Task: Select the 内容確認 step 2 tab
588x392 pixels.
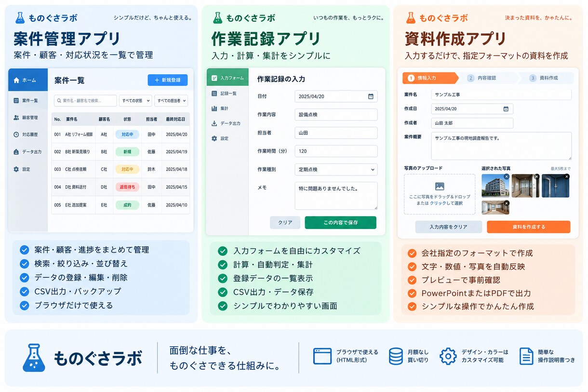Action: [x=487, y=78]
